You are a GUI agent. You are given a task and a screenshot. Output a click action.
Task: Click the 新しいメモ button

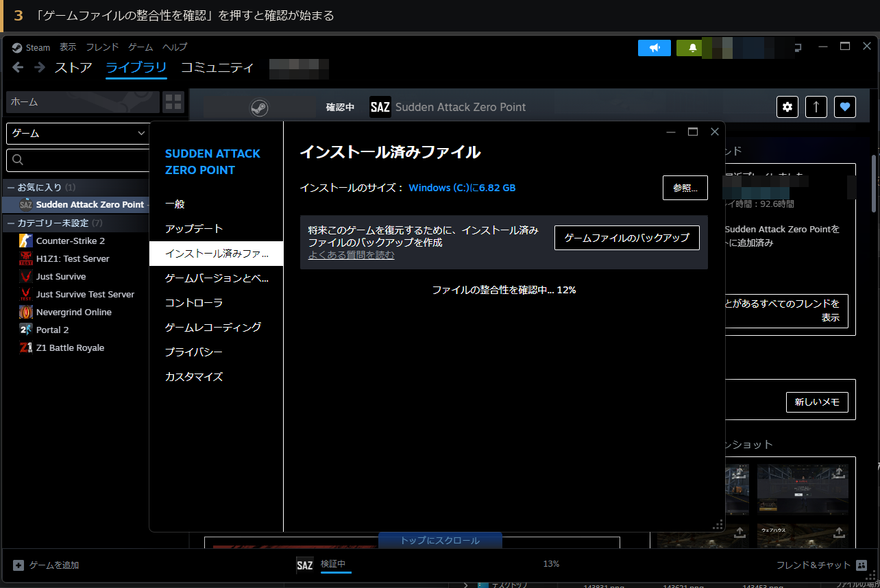point(817,402)
